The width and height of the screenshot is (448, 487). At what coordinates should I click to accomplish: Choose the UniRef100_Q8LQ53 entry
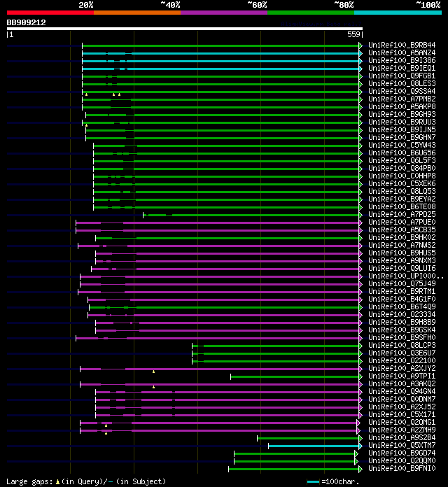pyautogui.click(x=402, y=191)
